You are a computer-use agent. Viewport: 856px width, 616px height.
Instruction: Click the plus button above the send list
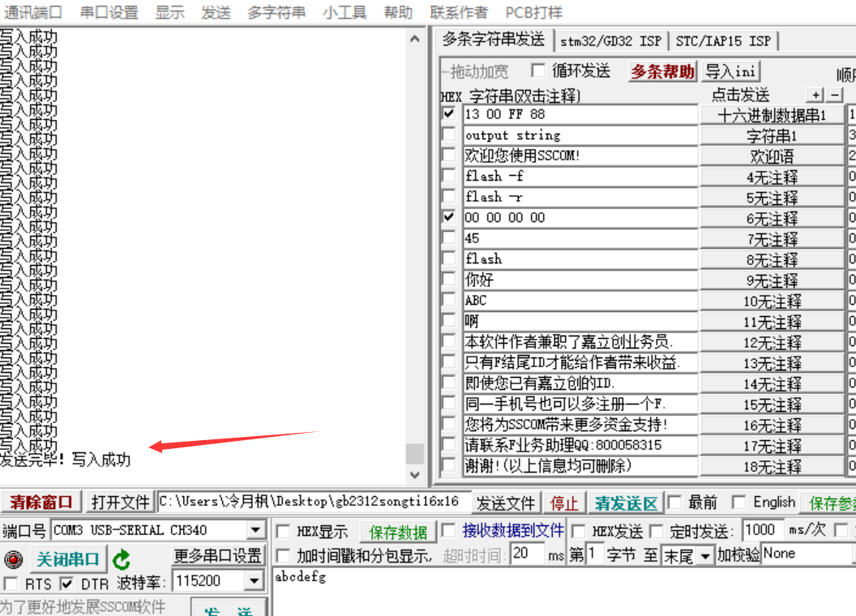pyautogui.click(x=815, y=95)
